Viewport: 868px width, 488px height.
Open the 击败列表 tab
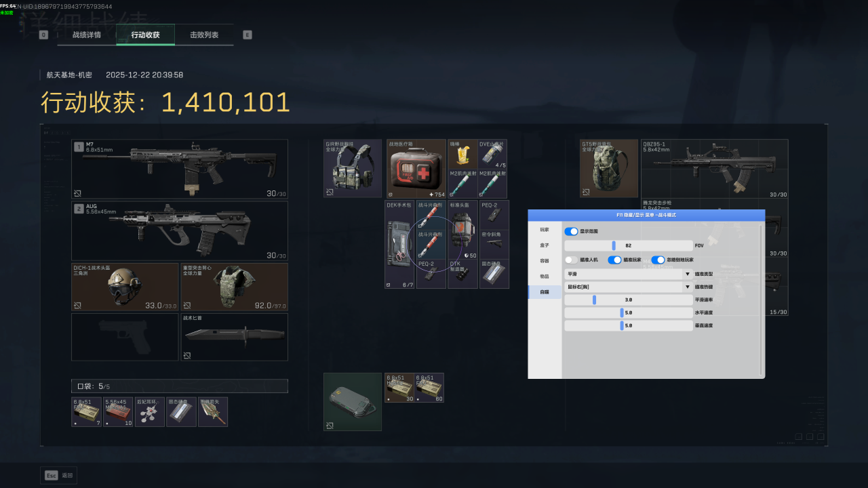click(x=204, y=35)
